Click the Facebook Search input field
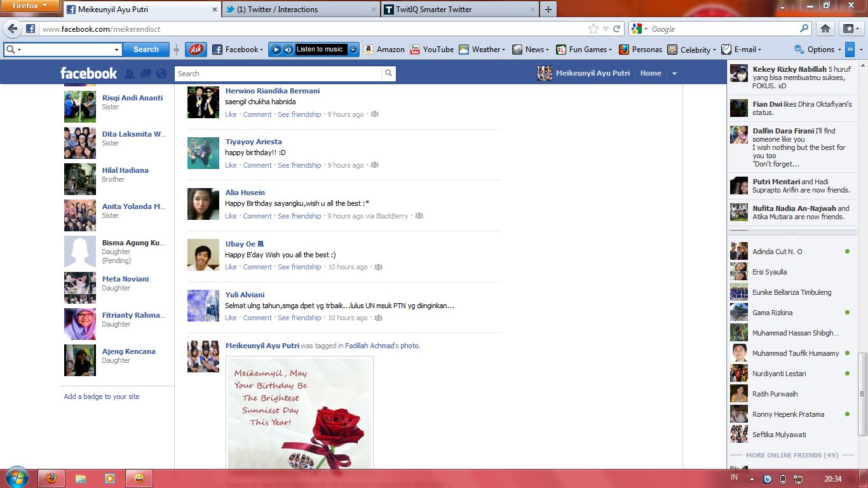This screenshot has height=488, width=868. pyautogui.click(x=278, y=74)
